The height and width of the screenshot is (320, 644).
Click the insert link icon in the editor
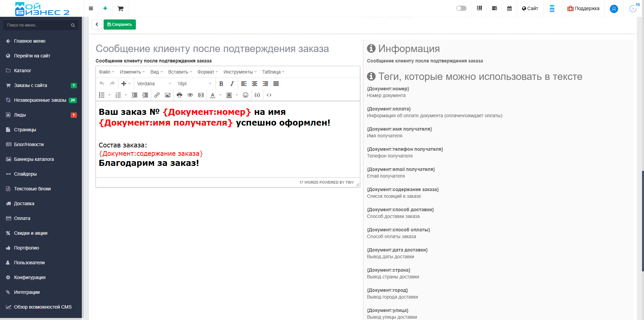point(157,95)
